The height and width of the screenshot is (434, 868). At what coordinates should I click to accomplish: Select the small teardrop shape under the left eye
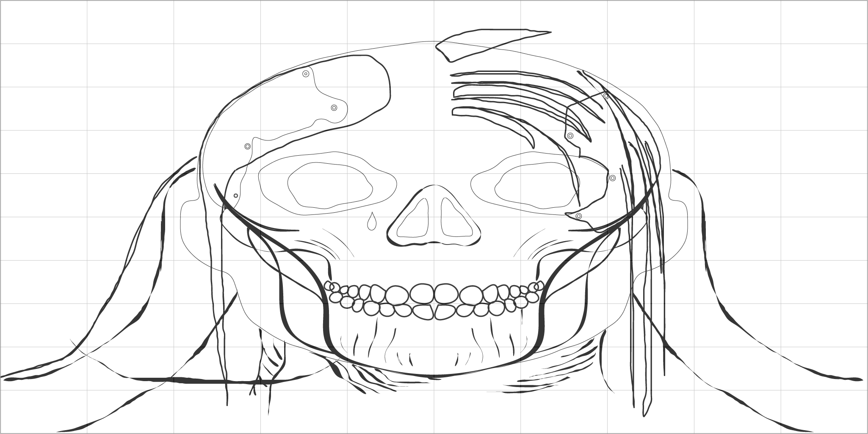371,221
